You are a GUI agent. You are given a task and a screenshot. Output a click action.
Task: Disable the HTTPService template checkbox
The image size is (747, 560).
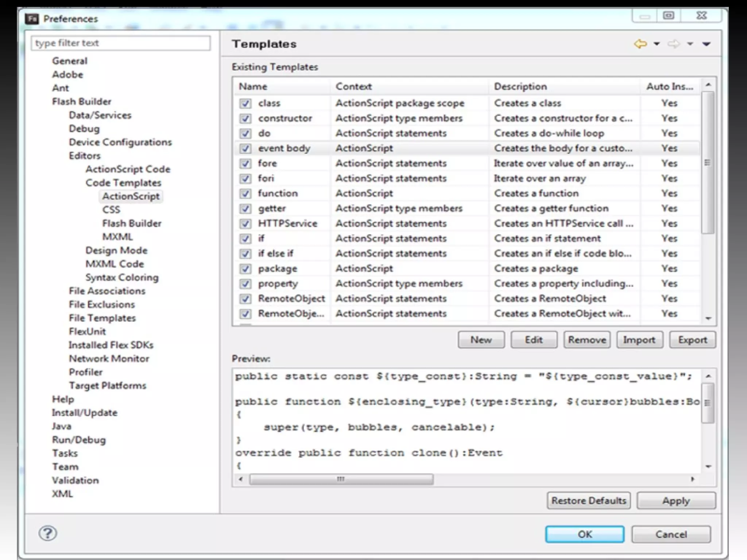(x=245, y=224)
